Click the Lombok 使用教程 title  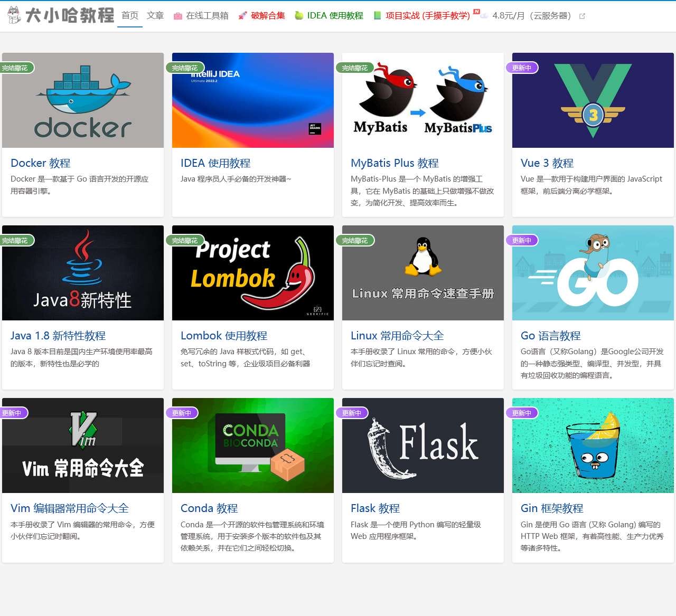[224, 336]
